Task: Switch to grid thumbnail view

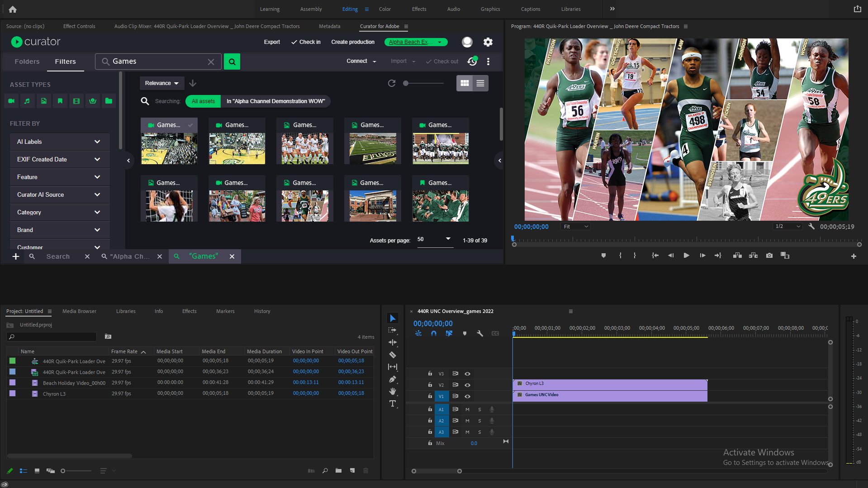Action: tap(465, 83)
